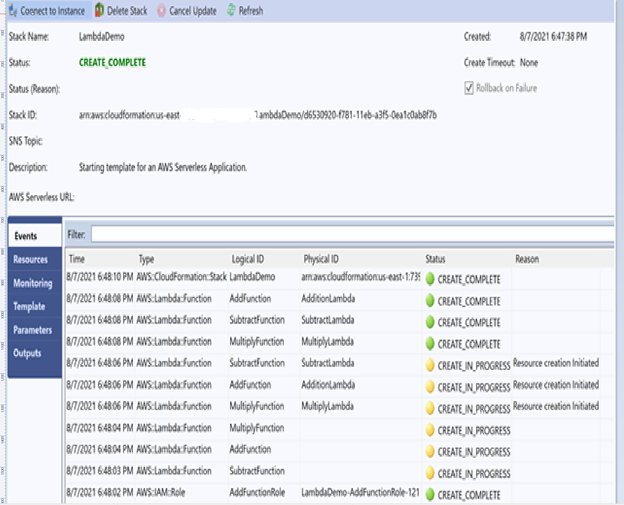Click yellow status icon in AdditionLambda in-progress row
Image resolution: width=624 pixels, height=505 pixels.
[x=430, y=387]
